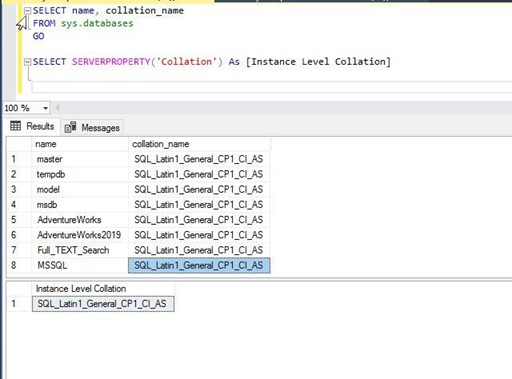Click the 'AdventureWorks' name cell
Viewport: 512px width, 379px height.
[80, 220]
